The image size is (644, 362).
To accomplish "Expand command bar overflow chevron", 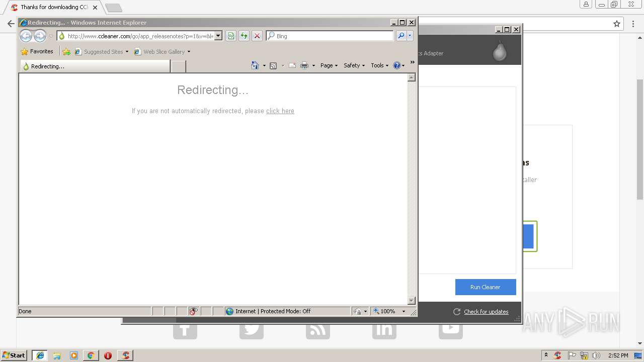I will pos(412,62).
